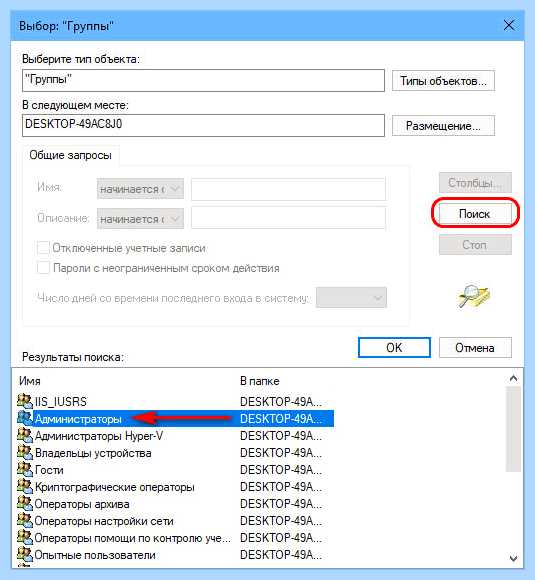Click the magnifier search animation icon
The width and height of the screenshot is (535, 580).
(474, 296)
